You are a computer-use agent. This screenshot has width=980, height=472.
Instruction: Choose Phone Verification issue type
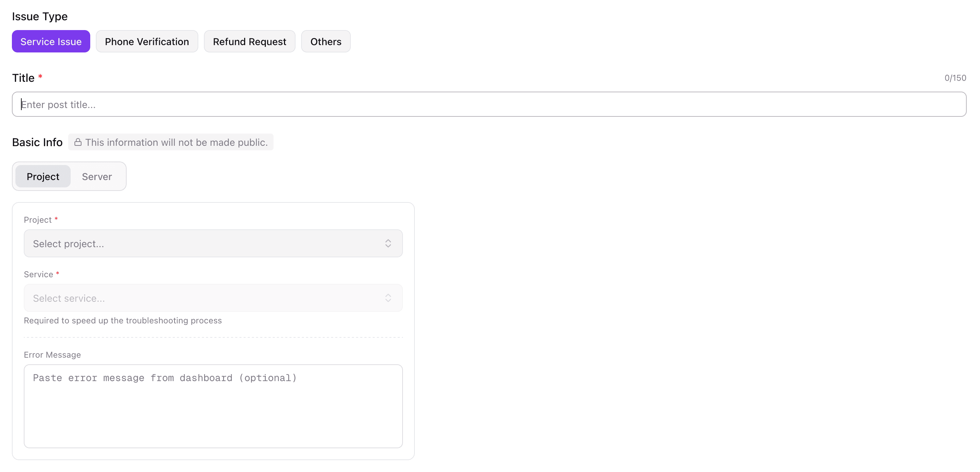(147, 42)
